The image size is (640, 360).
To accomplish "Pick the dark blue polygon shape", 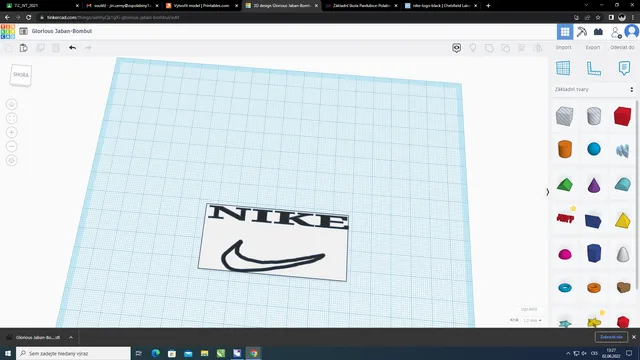I will coord(594,253).
